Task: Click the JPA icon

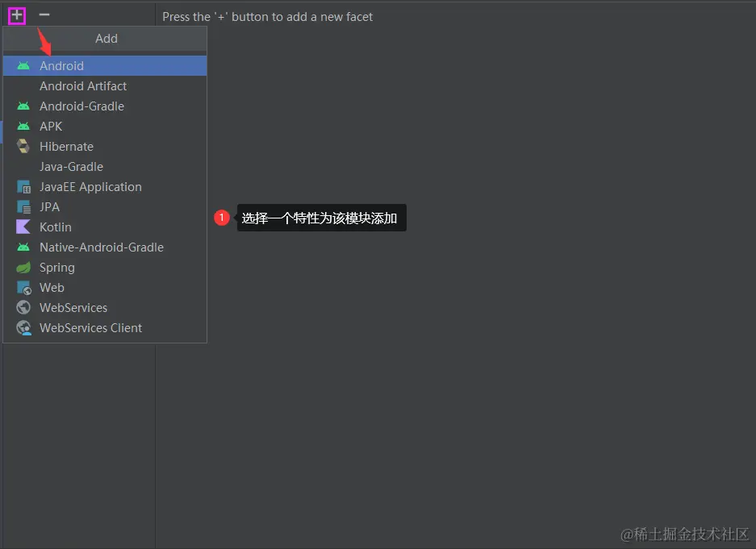Action: pyautogui.click(x=23, y=207)
